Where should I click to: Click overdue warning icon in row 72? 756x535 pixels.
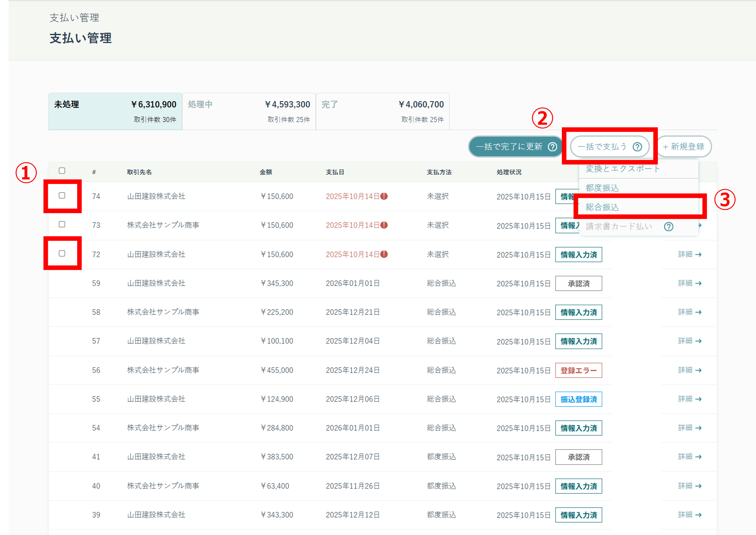(x=384, y=254)
